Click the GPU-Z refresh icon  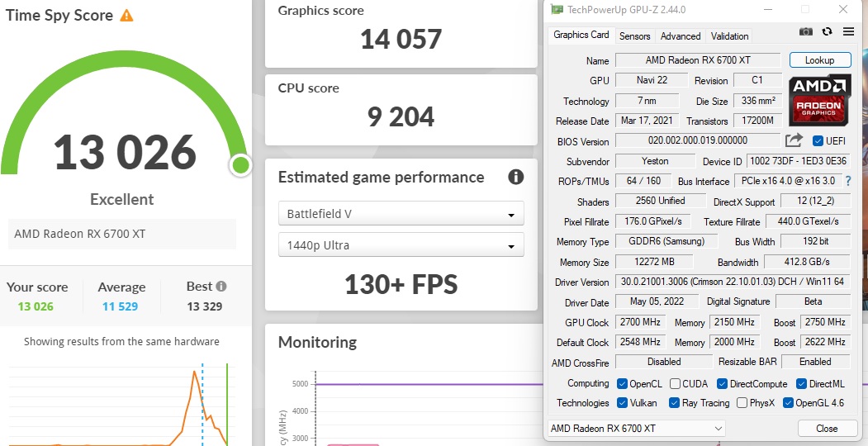coord(827,31)
